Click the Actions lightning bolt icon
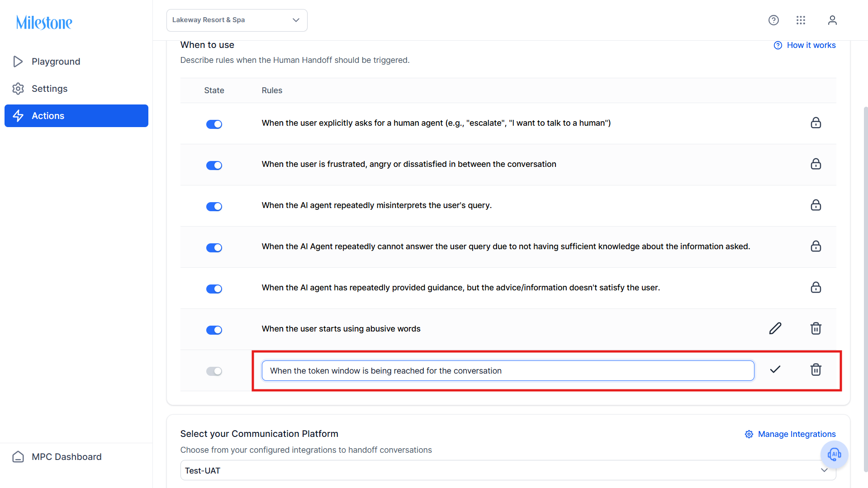The image size is (868, 488). click(18, 116)
